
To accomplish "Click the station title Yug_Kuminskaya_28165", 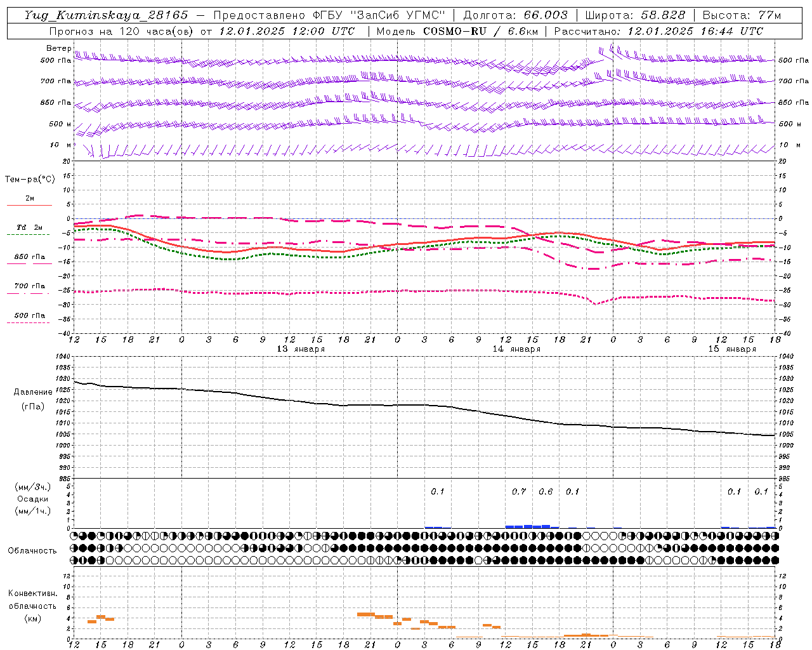I will [106, 15].
